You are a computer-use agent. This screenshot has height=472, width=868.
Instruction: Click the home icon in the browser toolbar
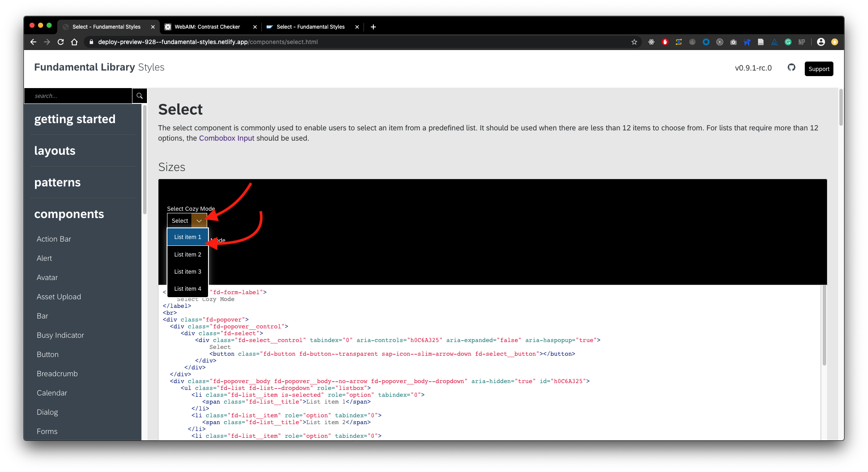tap(74, 42)
